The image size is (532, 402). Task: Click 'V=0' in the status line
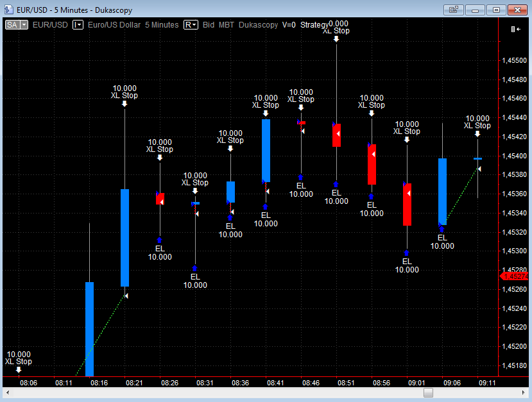pos(289,25)
